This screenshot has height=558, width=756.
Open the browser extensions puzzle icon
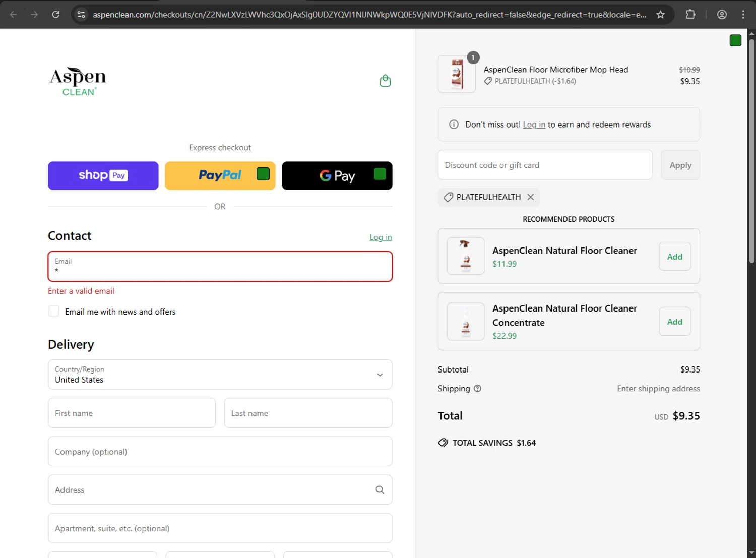pos(690,15)
